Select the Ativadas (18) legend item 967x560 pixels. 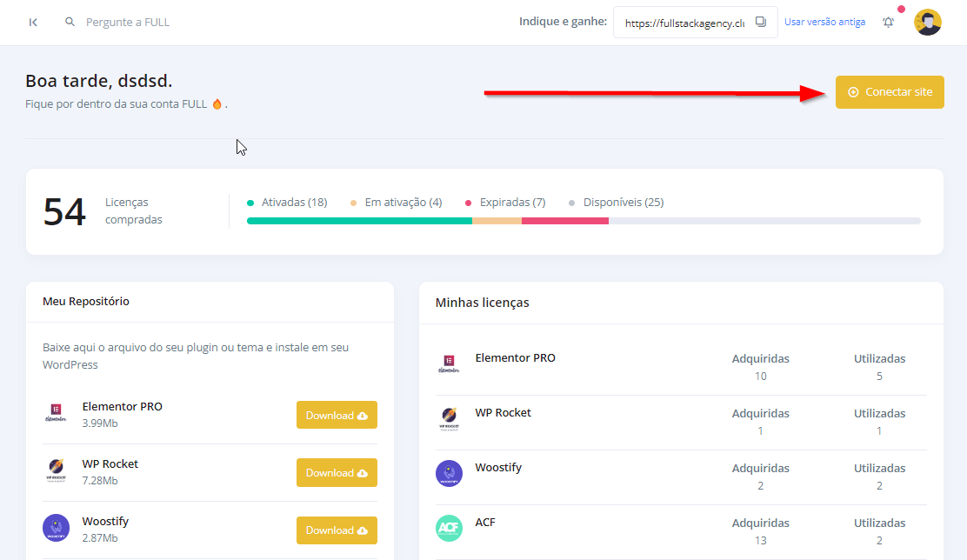287,203
